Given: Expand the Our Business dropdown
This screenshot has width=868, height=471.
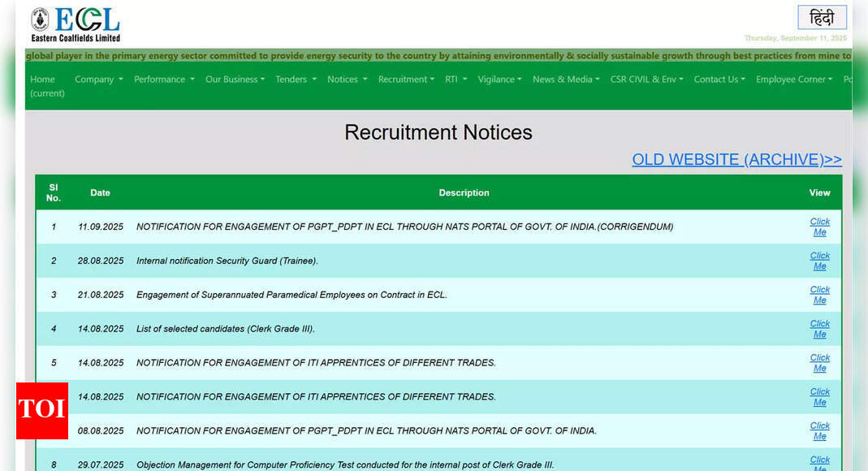Looking at the screenshot, I should point(235,79).
